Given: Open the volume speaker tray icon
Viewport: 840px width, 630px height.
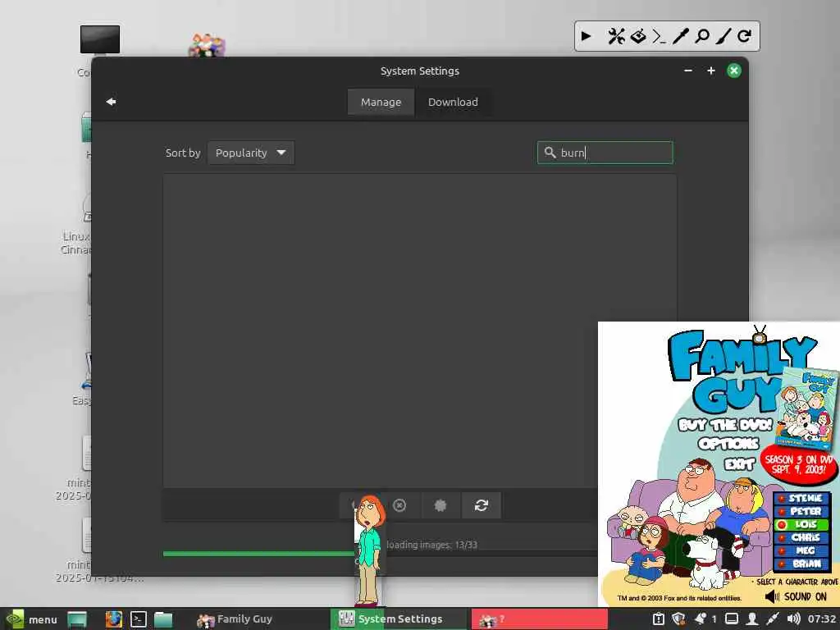Looking at the screenshot, I should (793, 619).
